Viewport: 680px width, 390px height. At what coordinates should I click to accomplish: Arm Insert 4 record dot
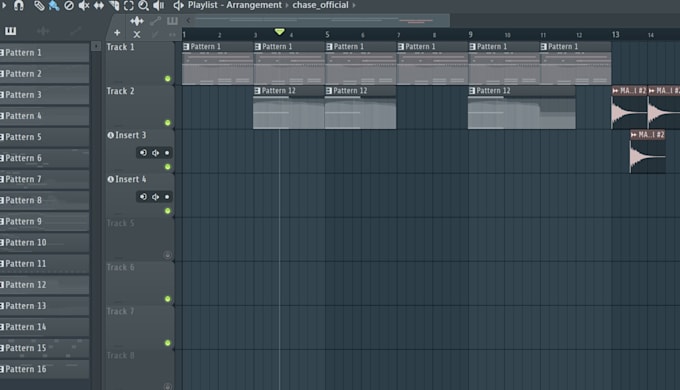[x=167, y=197]
